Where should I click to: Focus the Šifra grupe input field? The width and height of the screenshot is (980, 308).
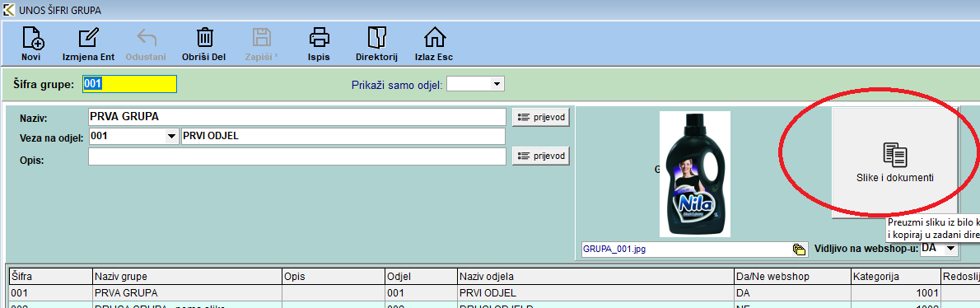coord(130,84)
